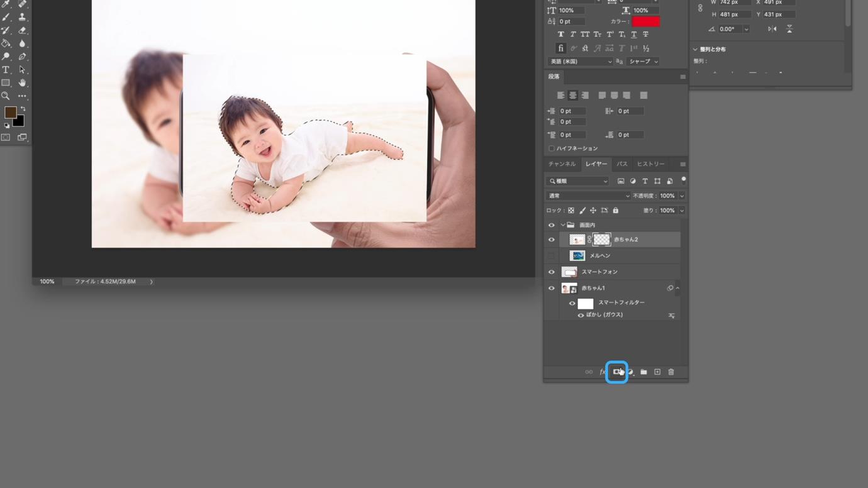The image size is (868, 488).
Task: Open the Paragraph panel menu
Action: click(682, 77)
